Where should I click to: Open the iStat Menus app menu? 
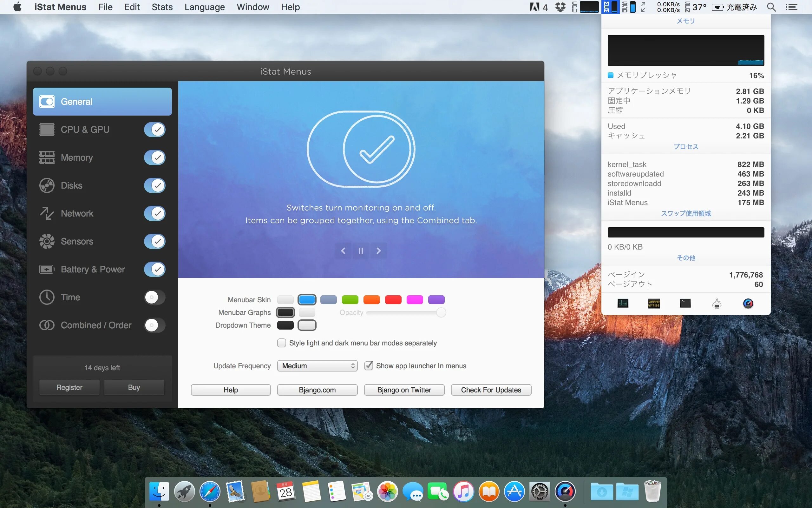click(x=60, y=7)
